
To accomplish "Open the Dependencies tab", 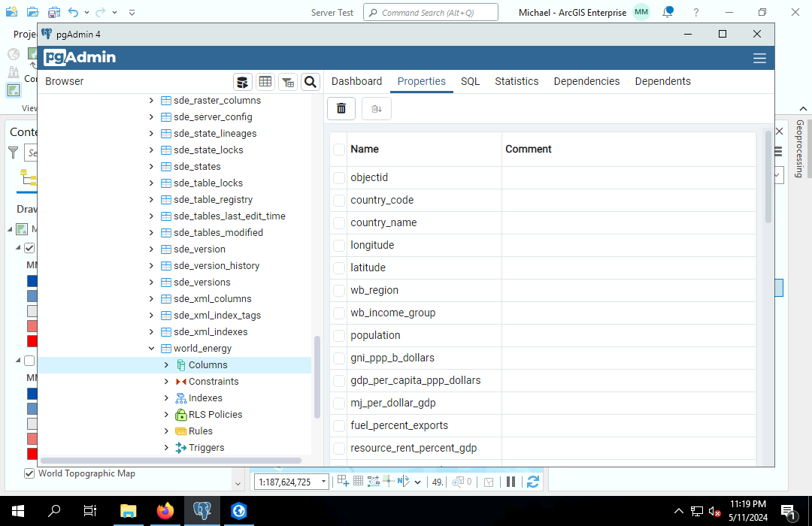I will tap(586, 81).
